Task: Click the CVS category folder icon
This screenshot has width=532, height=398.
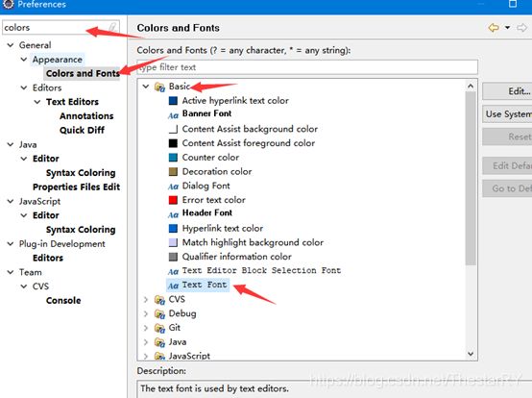Action: pos(159,300)
